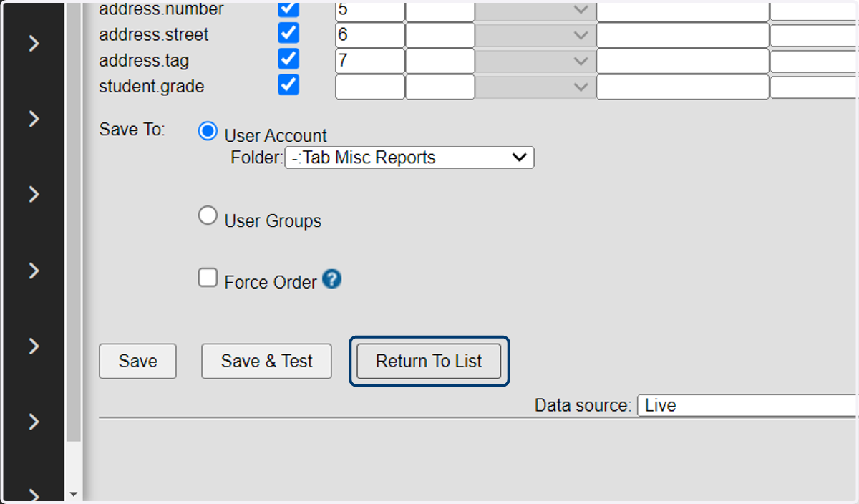The height and width of the screenshot is (504, 859).
Task: Click the Save & Test button
Action: [x=266, y=361]
